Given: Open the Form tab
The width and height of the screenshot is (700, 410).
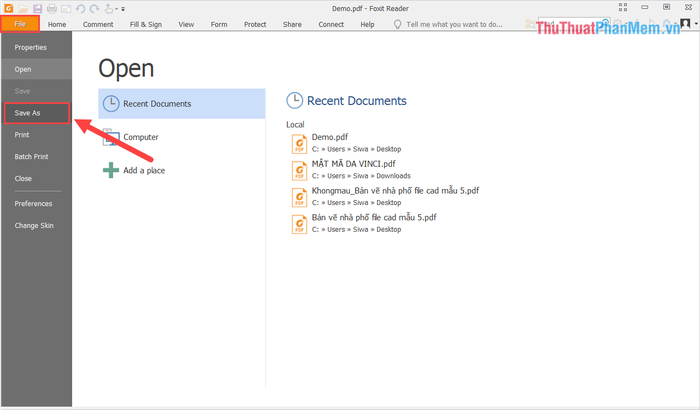Looking at the screenshot, I should (x=219, y=24).
